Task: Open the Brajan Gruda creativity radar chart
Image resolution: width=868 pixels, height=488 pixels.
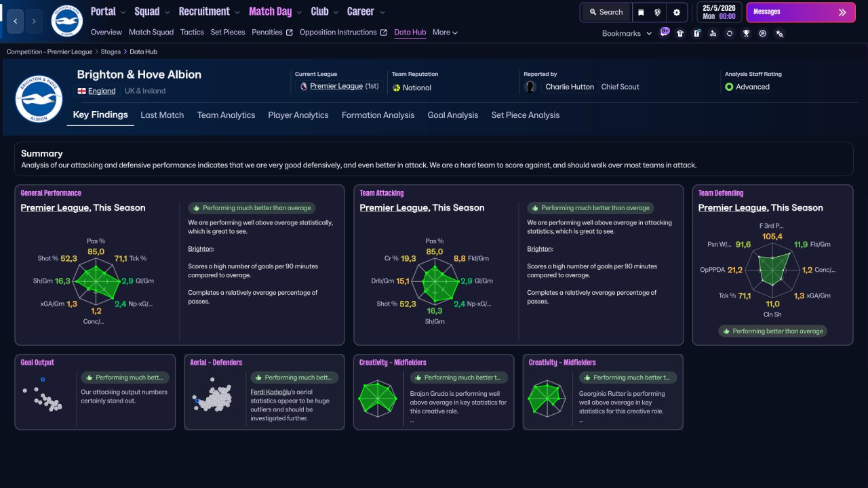Action: click(x=378, y=398)
